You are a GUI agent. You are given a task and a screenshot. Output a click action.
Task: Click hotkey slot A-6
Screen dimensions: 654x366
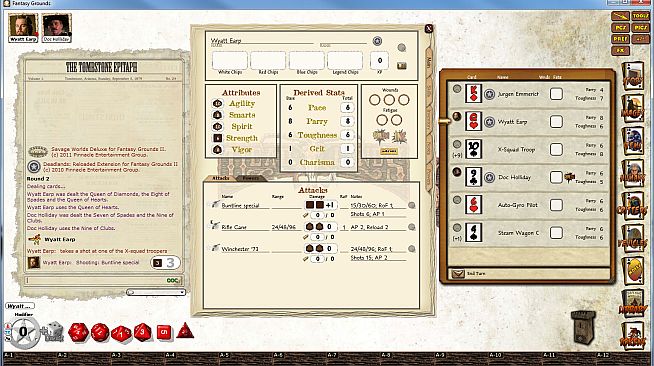299,359
